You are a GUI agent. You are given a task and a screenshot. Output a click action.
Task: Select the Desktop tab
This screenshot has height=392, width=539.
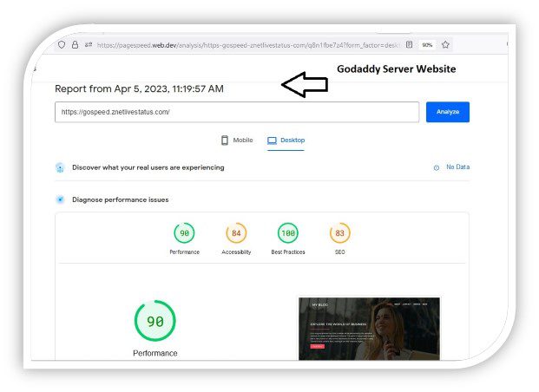pyautogui.click(x=286, y=140)
